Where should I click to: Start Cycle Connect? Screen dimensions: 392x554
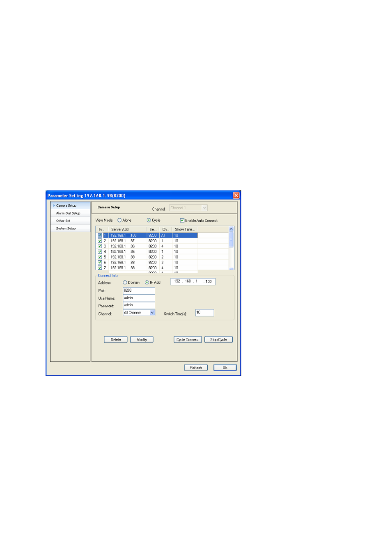click(188, 339)
